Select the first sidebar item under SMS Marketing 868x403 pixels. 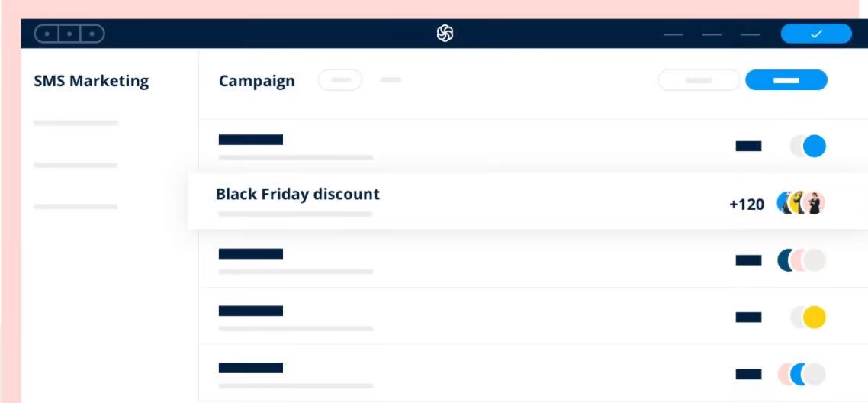[x=76, y=123]
